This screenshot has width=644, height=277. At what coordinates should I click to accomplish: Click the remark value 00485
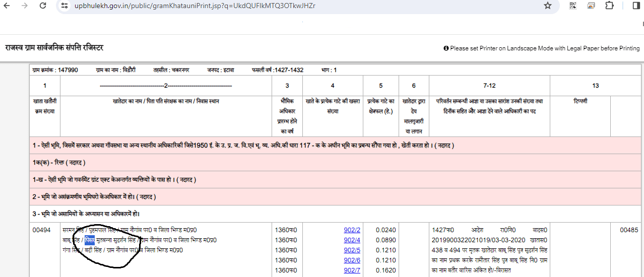[629, 230]
